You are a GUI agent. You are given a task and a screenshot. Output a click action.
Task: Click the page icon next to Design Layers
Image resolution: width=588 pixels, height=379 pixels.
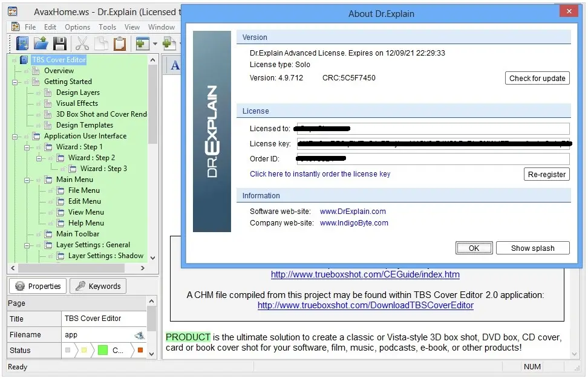pyautogui.click(x=48, y=92)
